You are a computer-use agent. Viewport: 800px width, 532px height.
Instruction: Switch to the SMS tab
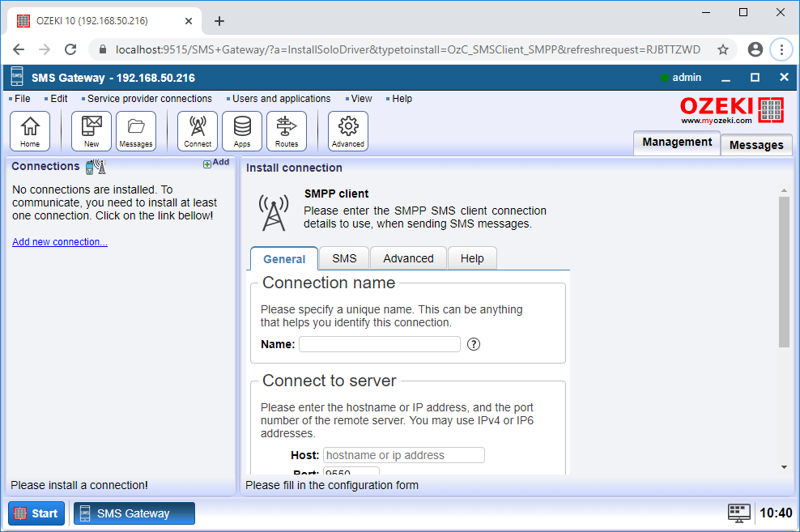[344, 258]
